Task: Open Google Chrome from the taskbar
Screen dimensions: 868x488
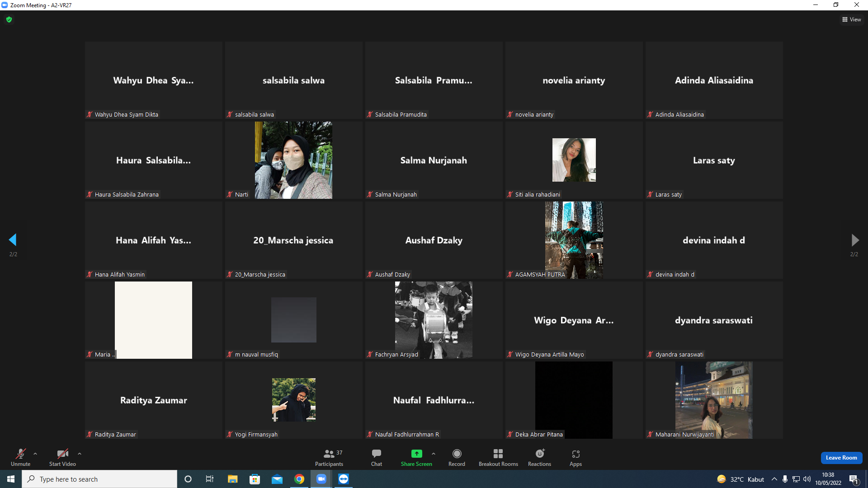Action: point(299,479)
